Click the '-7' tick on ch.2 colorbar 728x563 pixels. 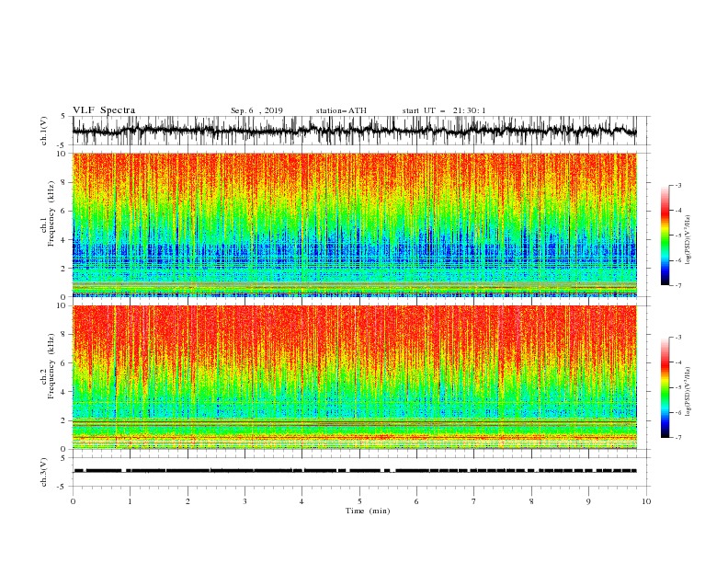coord(677,437)
